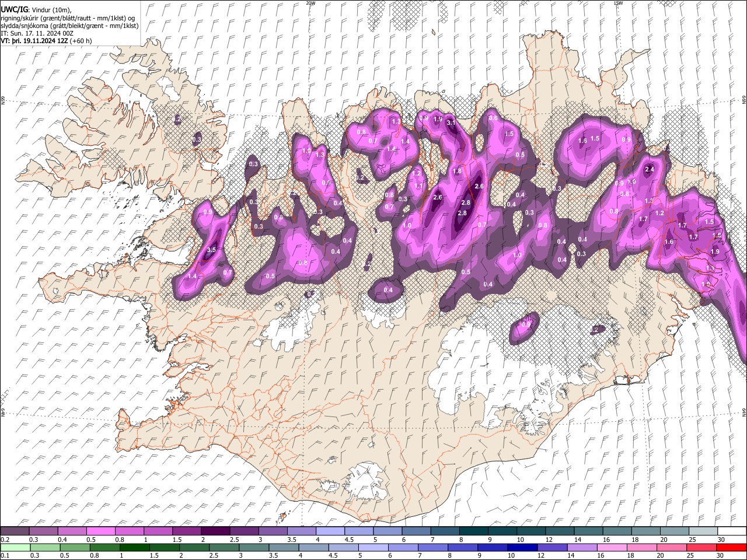Select the darkest green swatch labeled 1 in rain scale
The image size is (747, 560).
click(134, 547)
